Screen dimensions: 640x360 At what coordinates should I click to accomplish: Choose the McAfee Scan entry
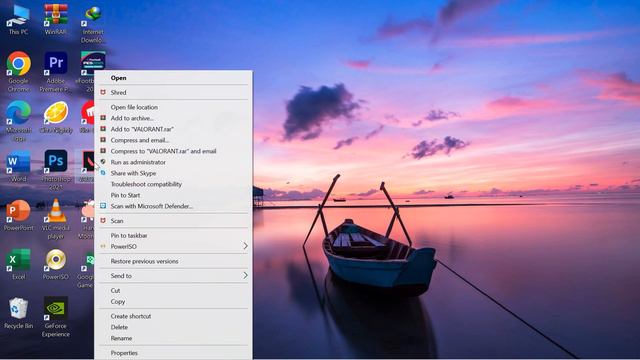tap(173, 220)
